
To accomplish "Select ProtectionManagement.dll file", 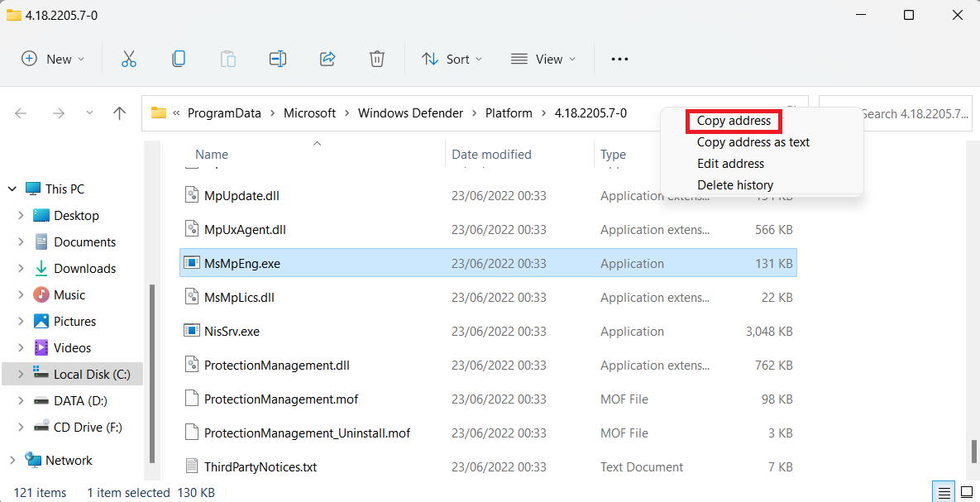I will [487, 365].
